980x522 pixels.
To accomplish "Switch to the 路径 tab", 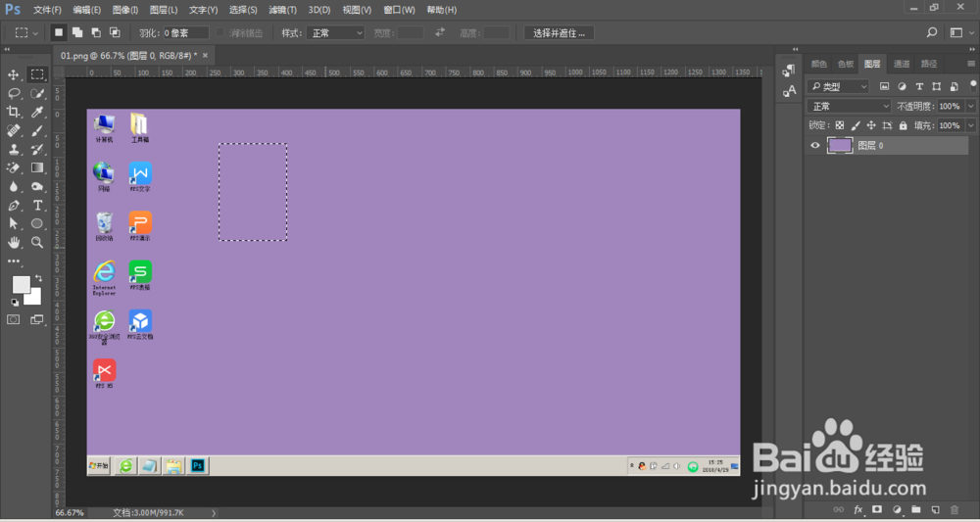I will click(929, 64).
